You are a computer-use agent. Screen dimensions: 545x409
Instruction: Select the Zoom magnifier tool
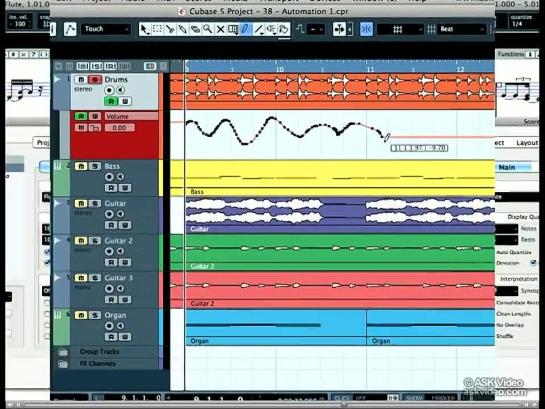click(x=208, y=29)
